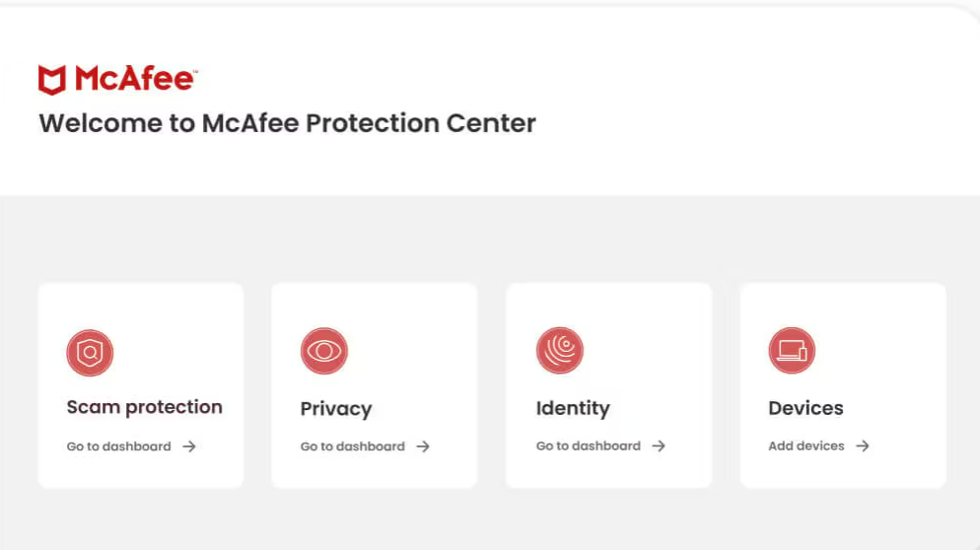This screenshot has width=980, height=550.
Task: Click arrow beside Privacy Go to dashboard
Action: [423, 447]
